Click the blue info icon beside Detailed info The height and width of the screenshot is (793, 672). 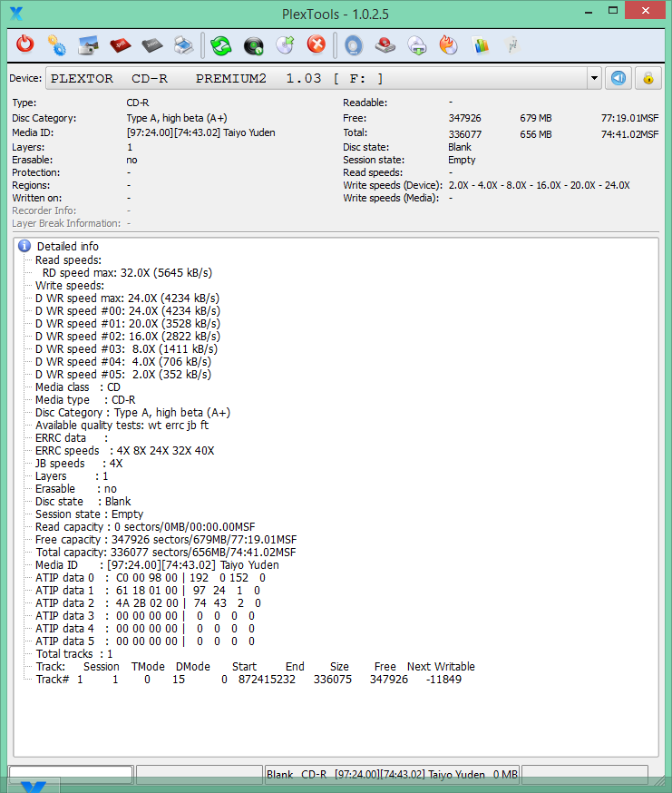point(24,246)
